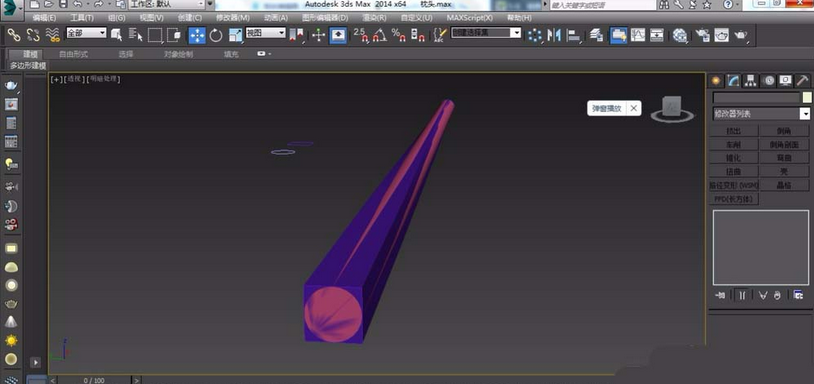Open the named selection sets dropdown

pos(486,33)
